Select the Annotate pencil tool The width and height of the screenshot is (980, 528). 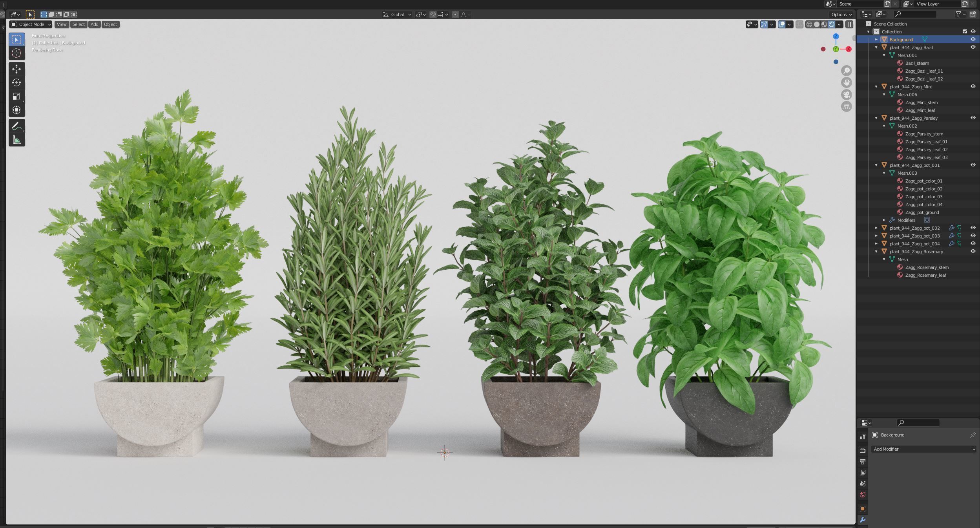coord(16,126)
